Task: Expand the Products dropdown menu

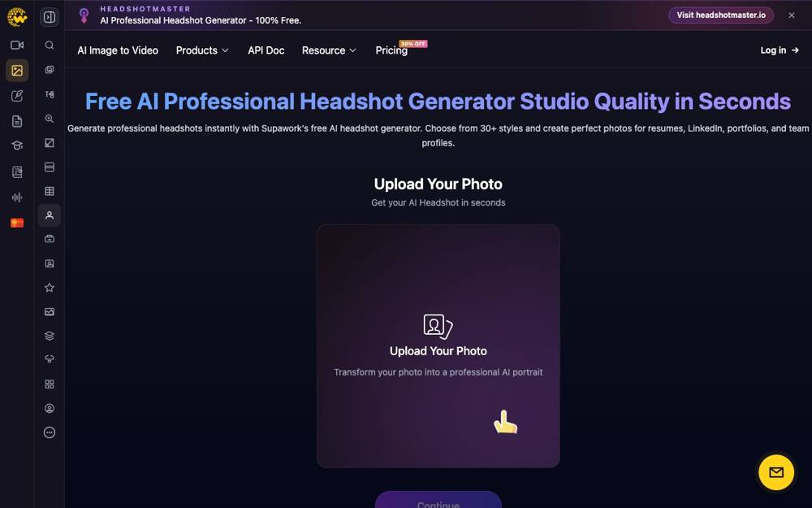Action: point(202,50)
